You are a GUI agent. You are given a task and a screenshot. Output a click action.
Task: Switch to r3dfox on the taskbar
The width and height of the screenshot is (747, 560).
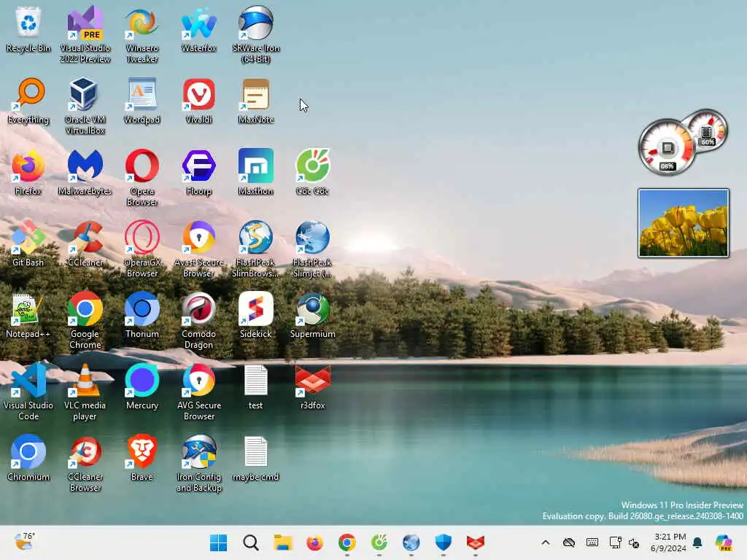coord(476,542)
